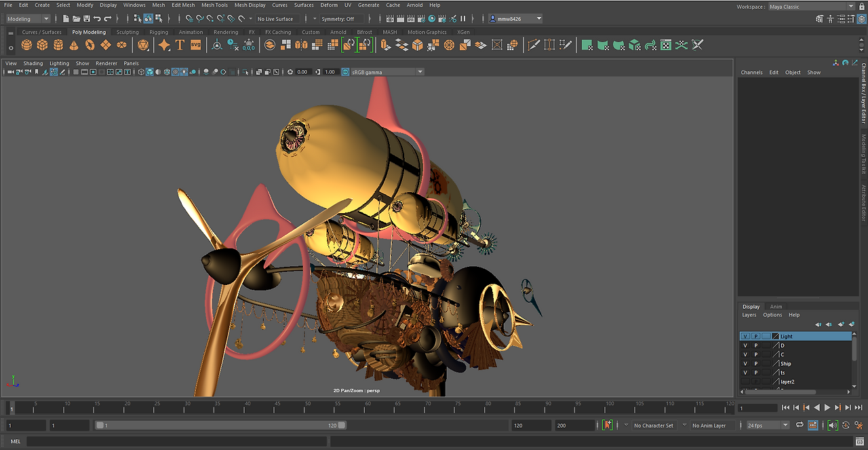Open the Modeling menu set dropdown
The image size is (868, 450).
26,18
